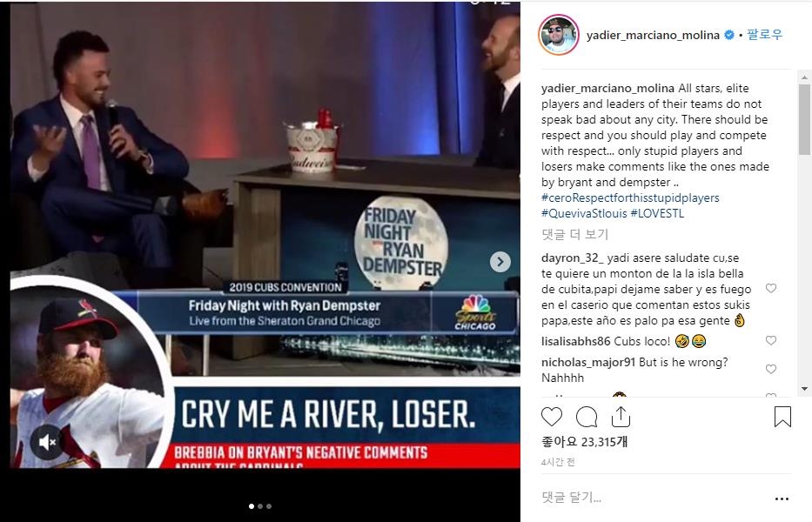This screenshot has width=812, height=522.
Task: Save post with bookmark icon
Action: 782,417
